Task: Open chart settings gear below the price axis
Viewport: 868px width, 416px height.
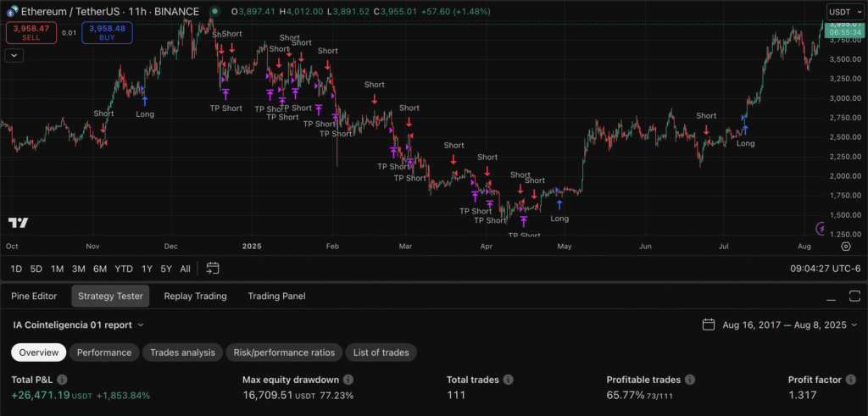Action: point(845,247)
